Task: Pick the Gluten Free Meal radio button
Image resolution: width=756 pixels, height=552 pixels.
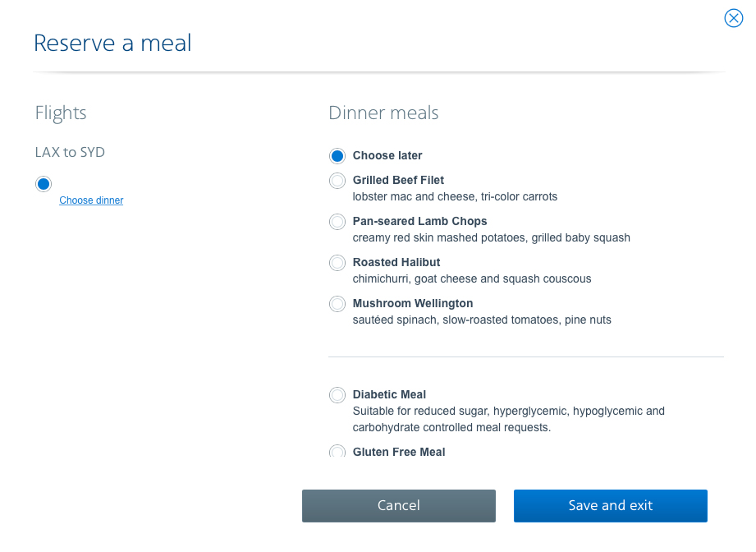Action: 337,452
